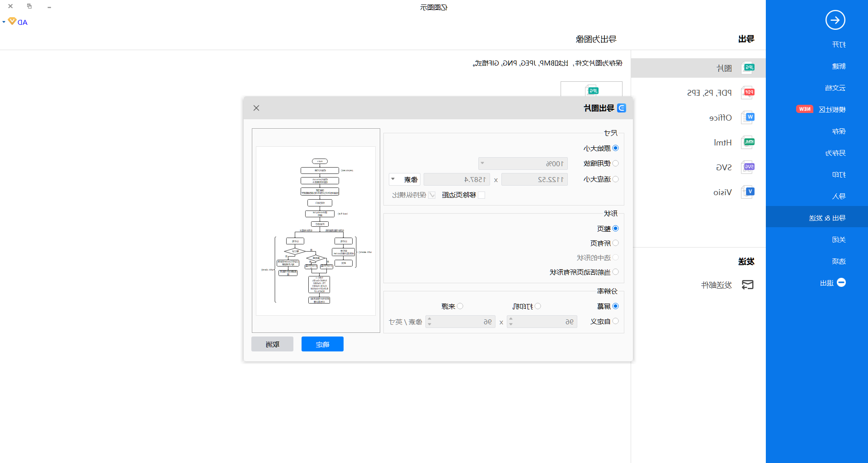Click the 退出 menu item label
868x463 pixels.
pyautogui.click(x=827, y=283)
